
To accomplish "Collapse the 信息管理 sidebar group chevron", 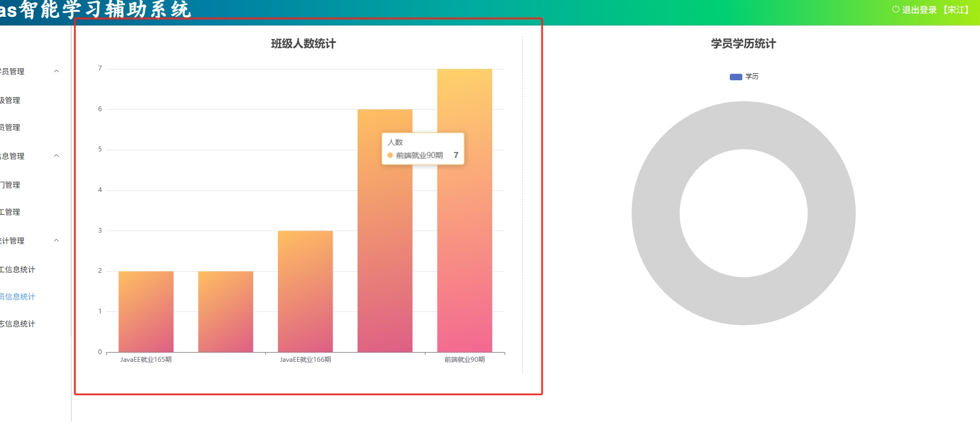I will tap(56, 156).
